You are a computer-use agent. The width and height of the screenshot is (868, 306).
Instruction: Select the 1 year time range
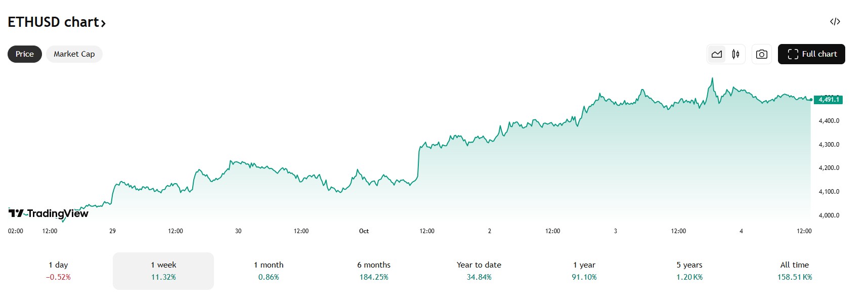click(x=584, y=271)
